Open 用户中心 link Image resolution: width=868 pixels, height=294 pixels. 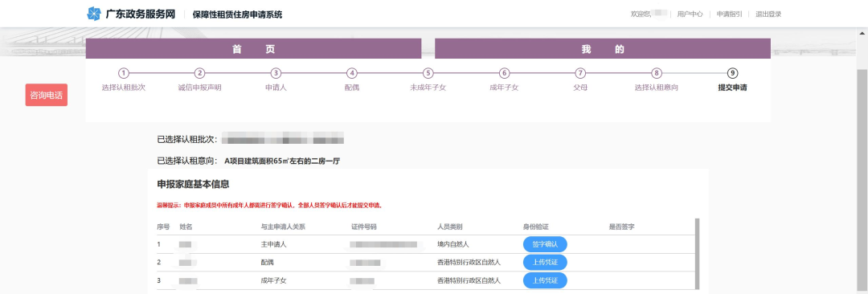(690, 14)
